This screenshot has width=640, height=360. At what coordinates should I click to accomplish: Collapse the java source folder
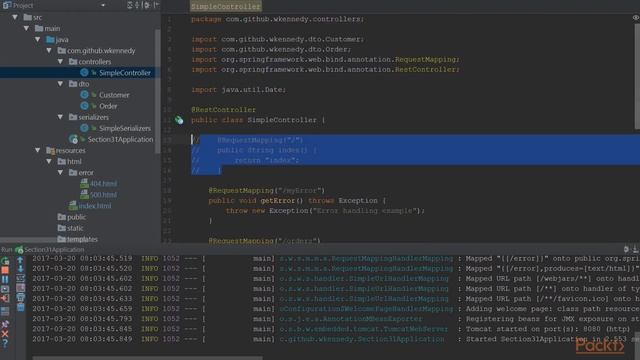[x=38, y=39]
